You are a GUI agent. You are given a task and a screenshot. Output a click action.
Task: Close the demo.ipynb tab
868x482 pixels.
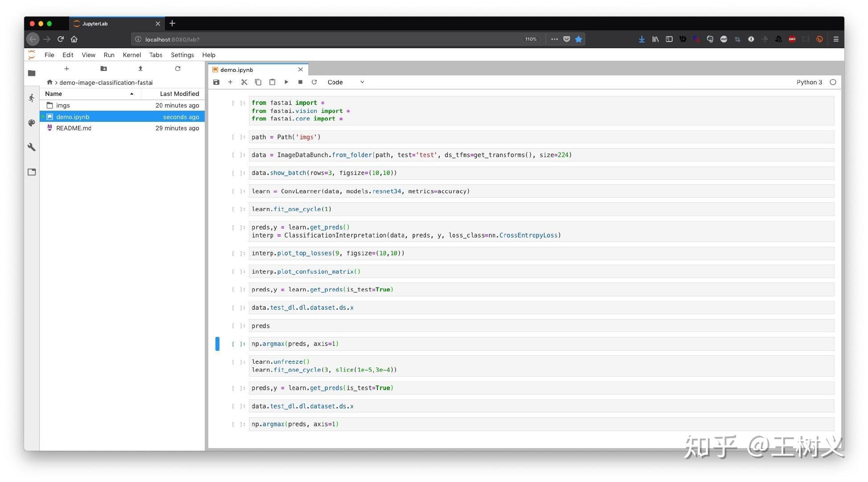click(x=301, y=70)
